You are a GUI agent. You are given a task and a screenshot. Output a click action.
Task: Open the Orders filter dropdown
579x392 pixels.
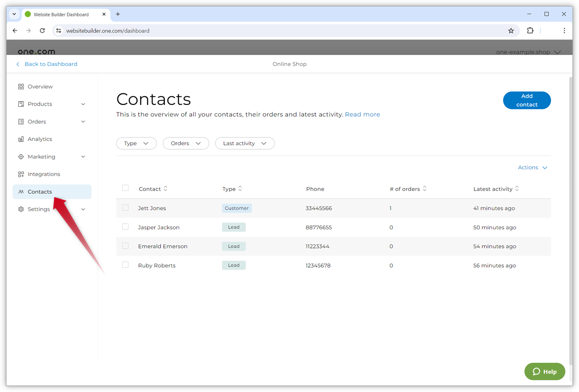186,143
